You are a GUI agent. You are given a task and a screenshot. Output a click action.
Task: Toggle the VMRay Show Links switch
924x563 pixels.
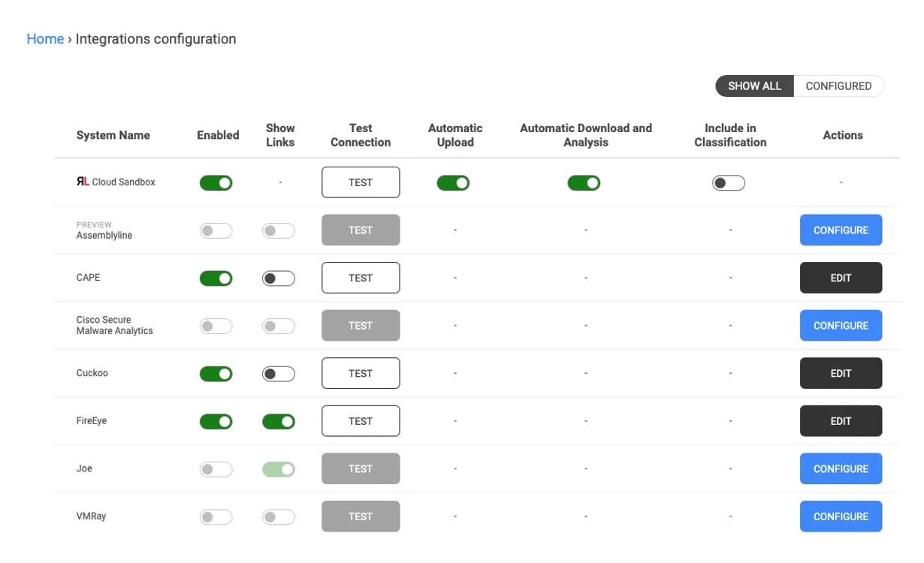coord(279,517)
